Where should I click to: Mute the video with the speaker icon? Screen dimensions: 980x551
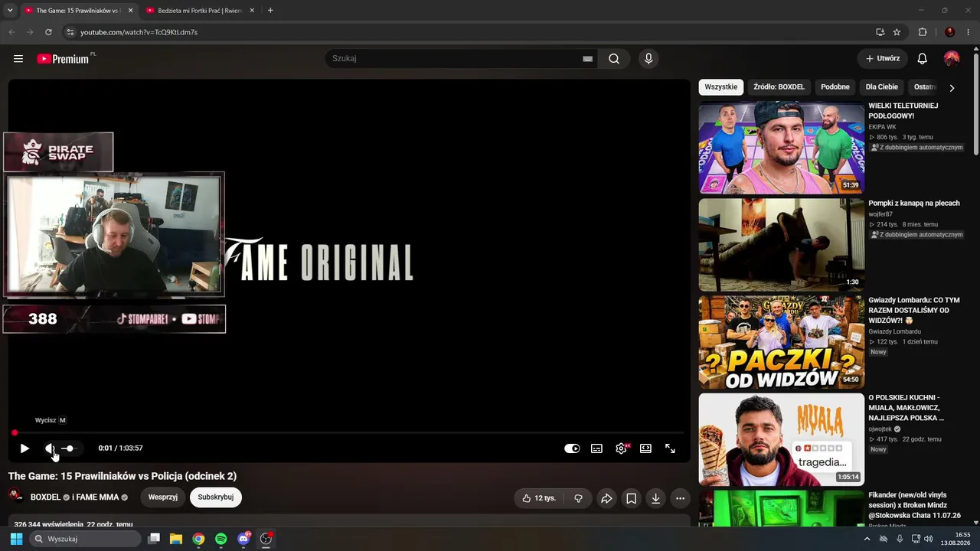tap(50, 448)
